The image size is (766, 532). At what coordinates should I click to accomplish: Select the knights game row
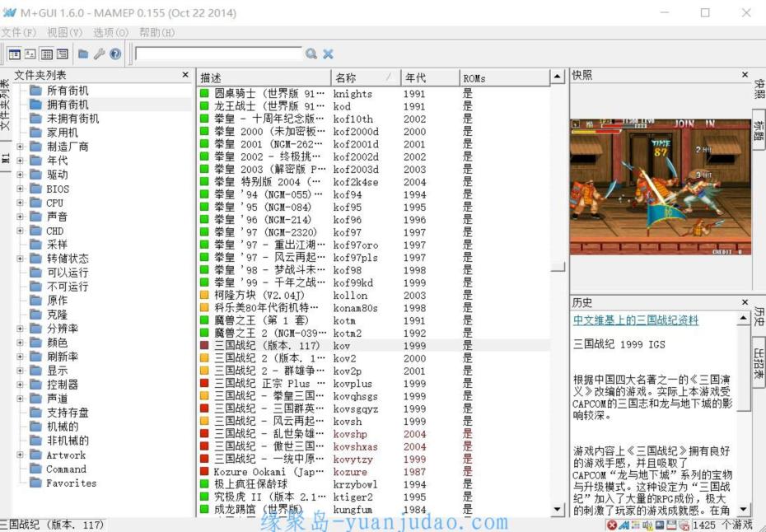[x=374, y=93]
